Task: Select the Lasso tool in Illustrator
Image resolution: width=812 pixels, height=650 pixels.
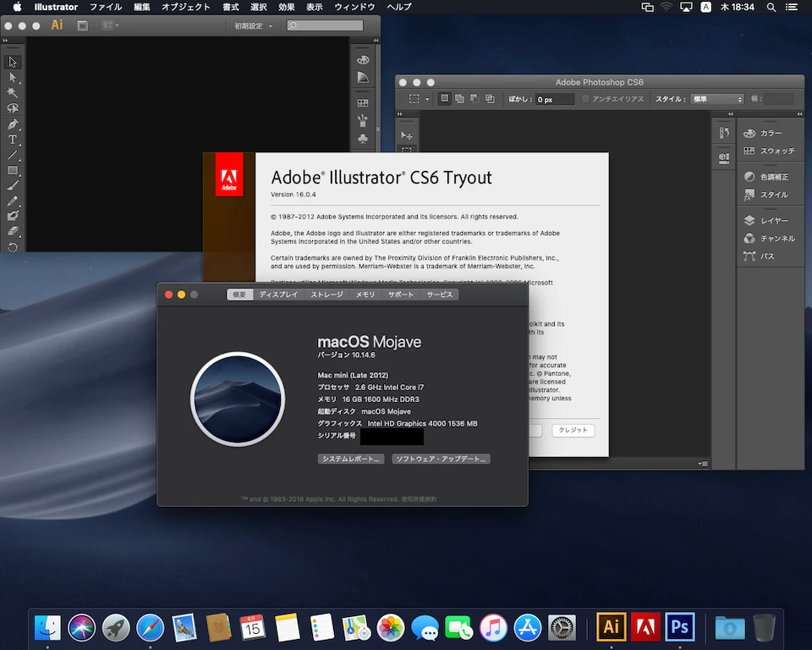Action: (x=13, y=108)
